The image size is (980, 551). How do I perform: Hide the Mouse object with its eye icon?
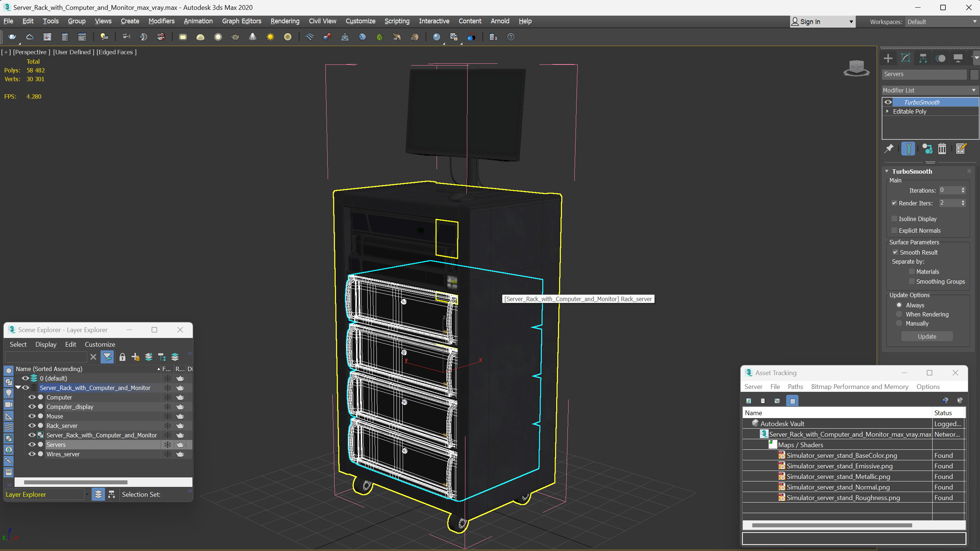(x=32, y=416)
